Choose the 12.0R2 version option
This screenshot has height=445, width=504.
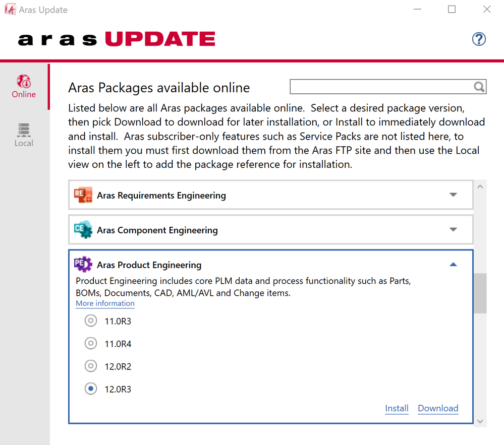(91, 366)
